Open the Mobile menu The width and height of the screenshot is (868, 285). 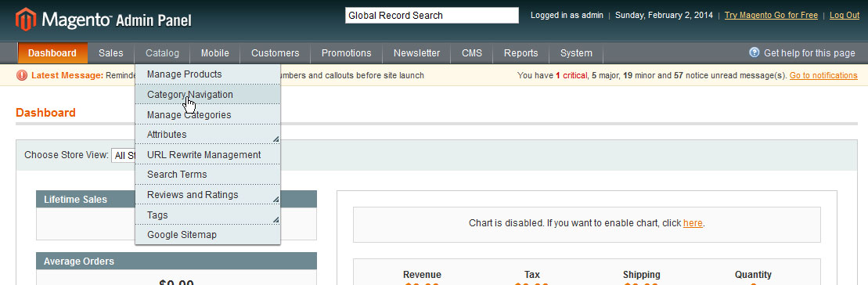(214, 53)
